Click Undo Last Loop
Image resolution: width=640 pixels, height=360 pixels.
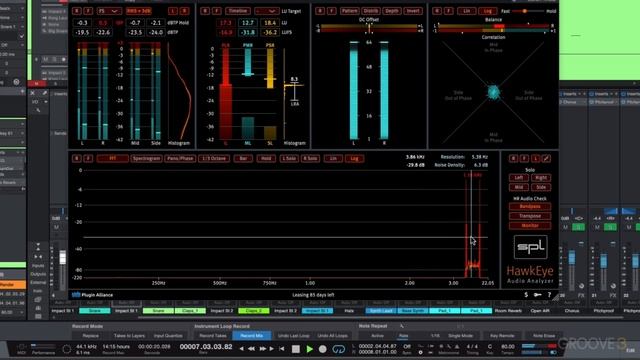[x=293, y=336]
